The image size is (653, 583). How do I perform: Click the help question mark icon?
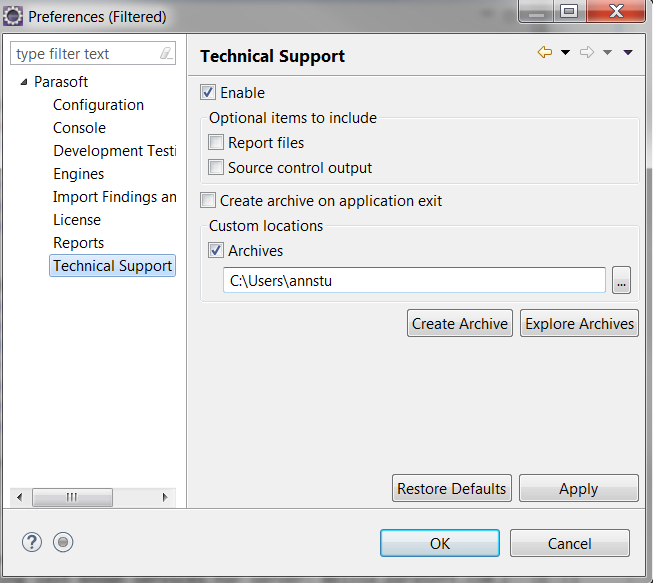(x=32, y=542)
